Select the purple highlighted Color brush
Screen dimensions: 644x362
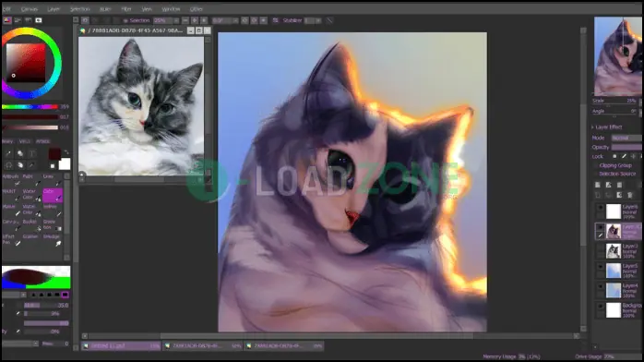coord(53,195)
